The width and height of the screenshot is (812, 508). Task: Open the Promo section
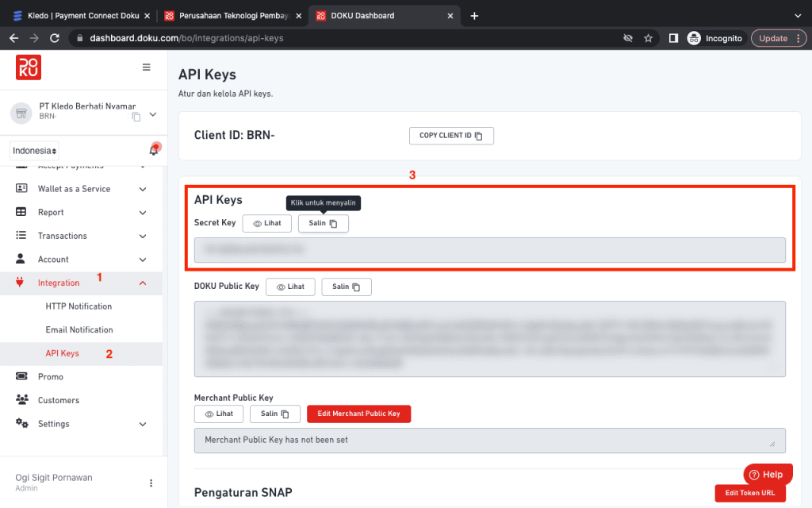[51, 377]
